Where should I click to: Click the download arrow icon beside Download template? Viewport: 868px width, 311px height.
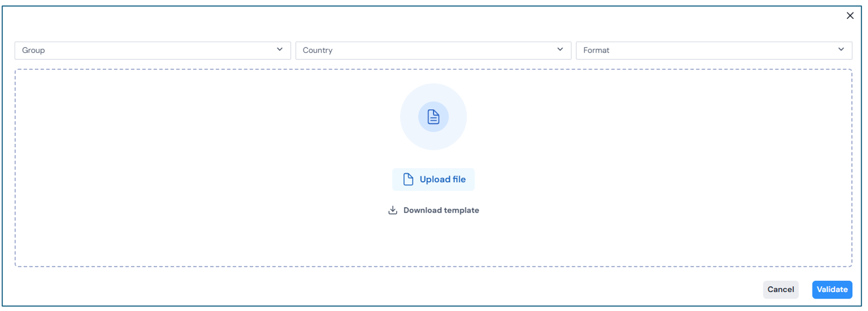coord(393,210)
